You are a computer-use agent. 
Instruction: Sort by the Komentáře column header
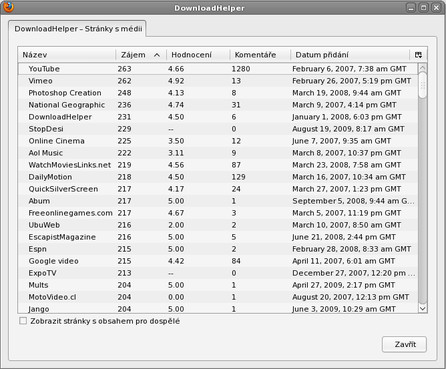[260, 55]
